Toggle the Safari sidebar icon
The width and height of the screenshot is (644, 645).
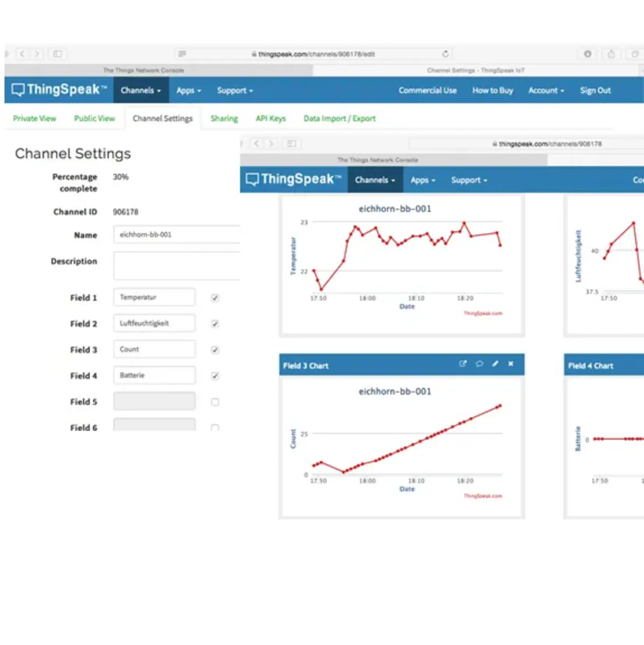coord(58,54)
